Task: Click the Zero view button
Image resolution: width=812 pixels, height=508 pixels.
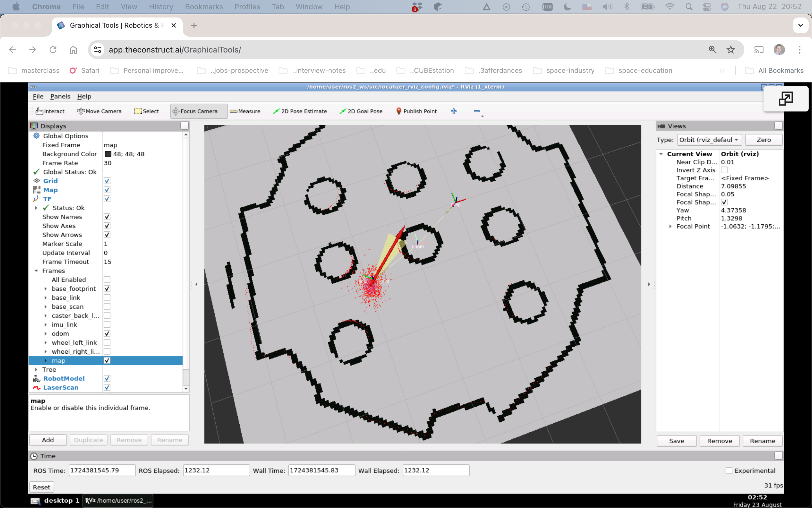Action: [x=763, y=140]
